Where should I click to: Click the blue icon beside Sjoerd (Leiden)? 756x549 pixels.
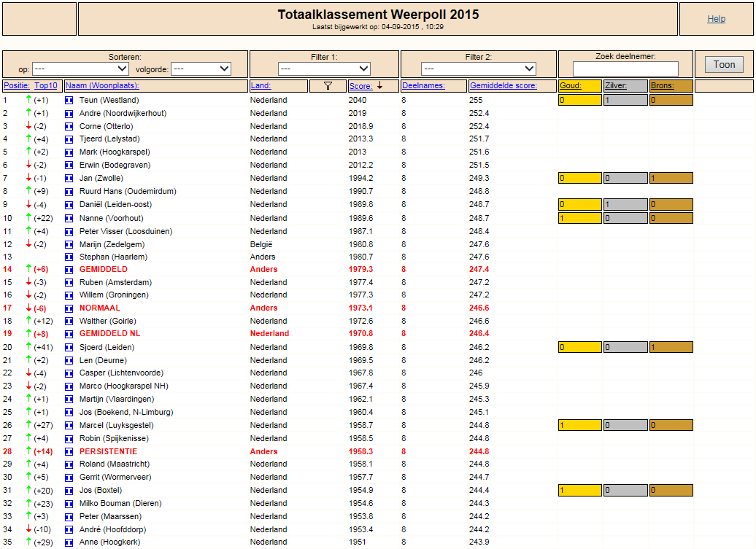click(69, 347)
